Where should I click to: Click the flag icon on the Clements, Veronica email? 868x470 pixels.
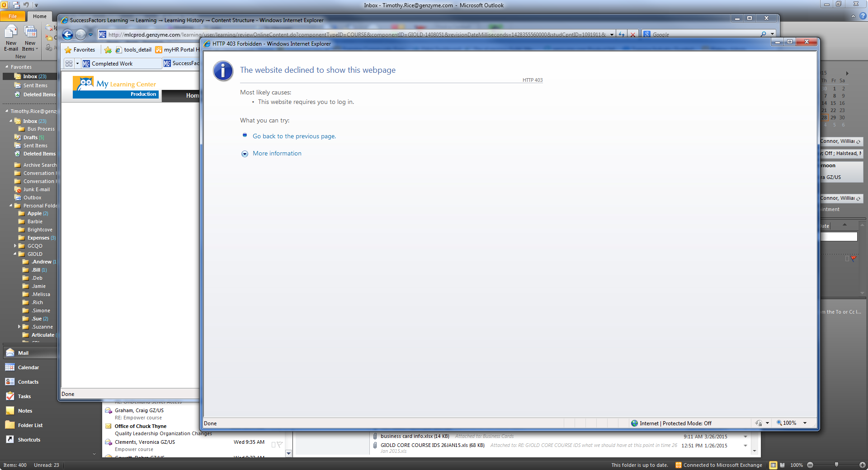(280, 445)
